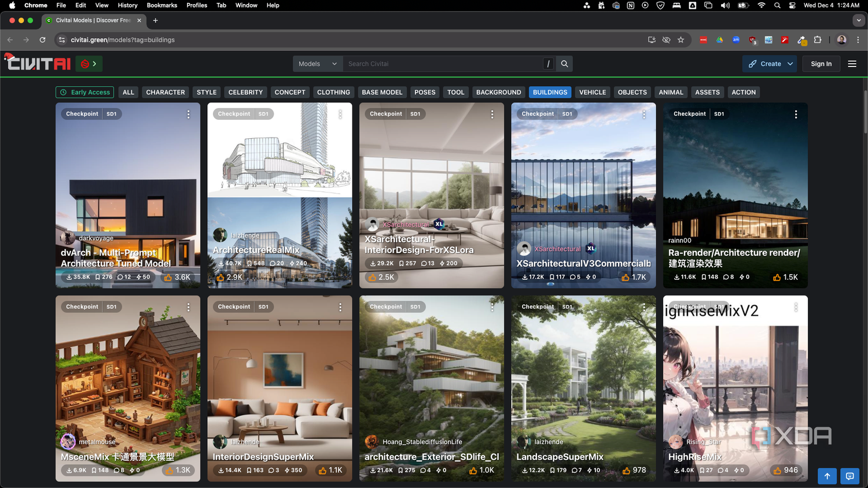This screenshot has height=488, width=868.
Task: Bookmark this page with the star icon
Action: pos(681,40)
